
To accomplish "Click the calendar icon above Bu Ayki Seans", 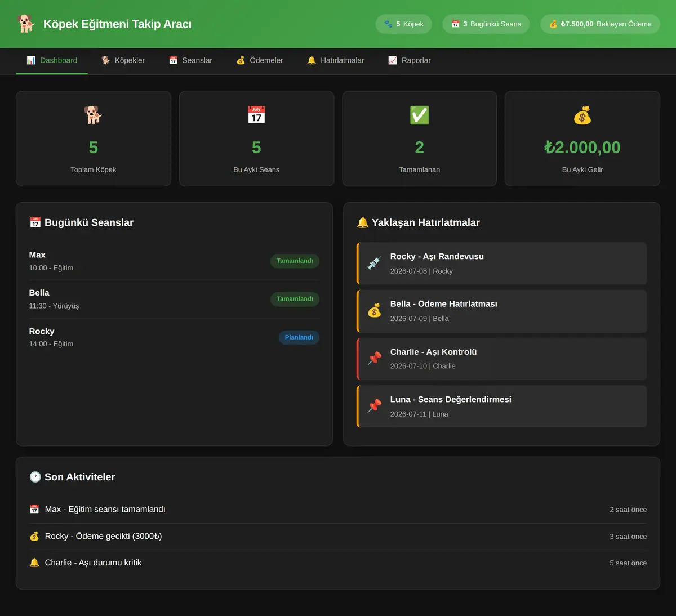I will point(256,115).
